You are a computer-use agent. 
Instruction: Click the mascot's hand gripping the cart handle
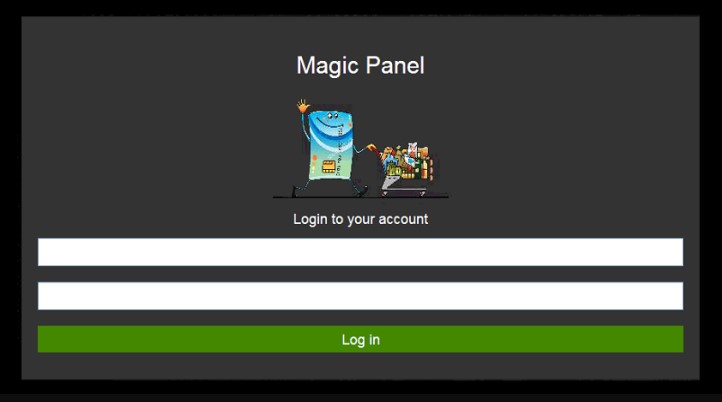click(x=371, y=148)
